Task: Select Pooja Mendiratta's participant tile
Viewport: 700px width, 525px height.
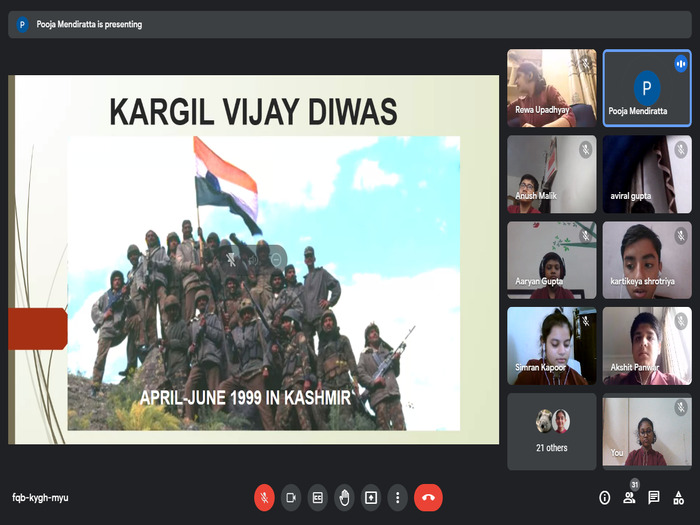Action: (647, 88)
